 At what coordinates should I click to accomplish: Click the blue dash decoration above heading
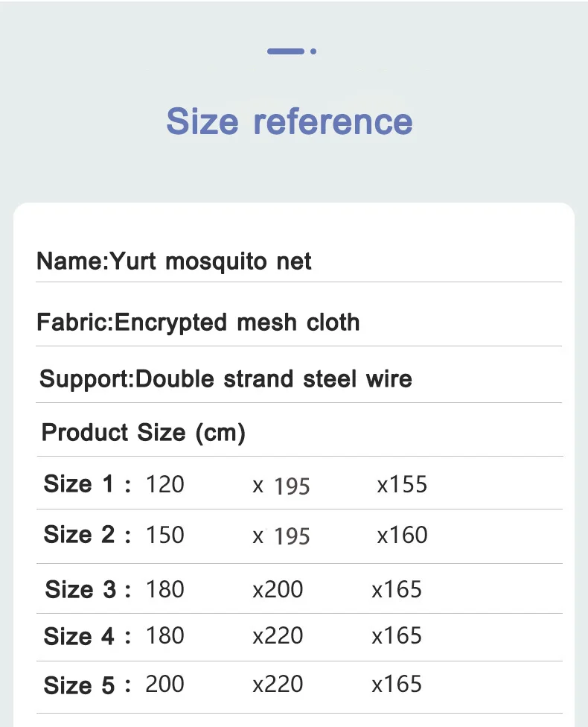tap(286, 51)
